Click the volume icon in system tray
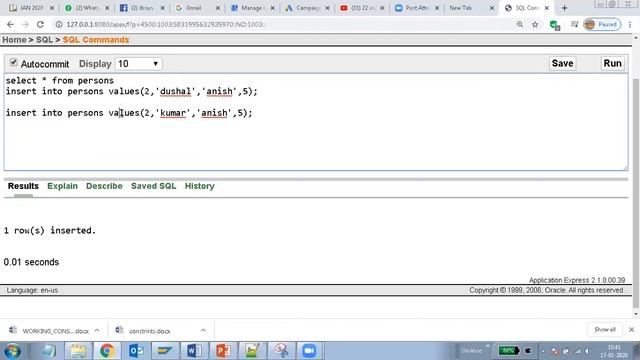Viewport: 640px width, 360px height. pos(587,351)
